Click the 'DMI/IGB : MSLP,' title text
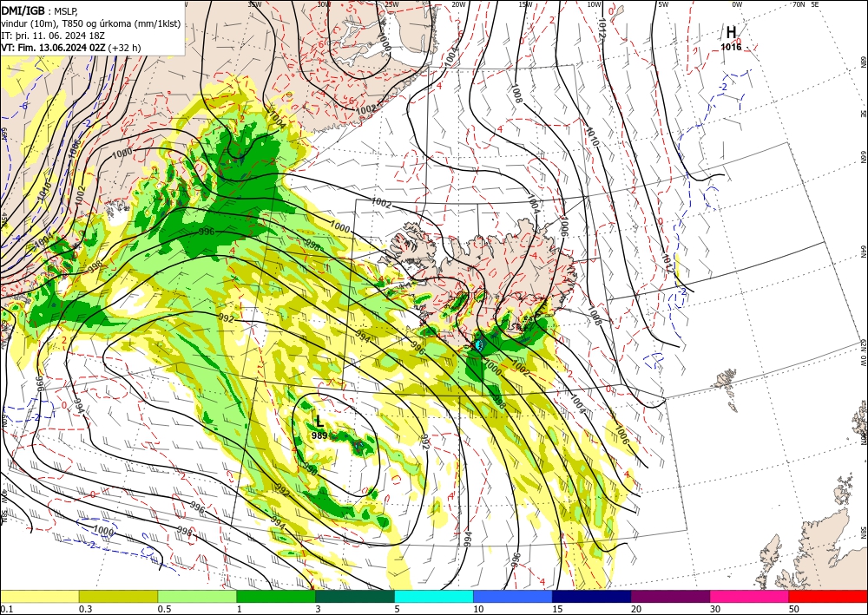The width and height of the screenshot is (868, 615). 41,10
